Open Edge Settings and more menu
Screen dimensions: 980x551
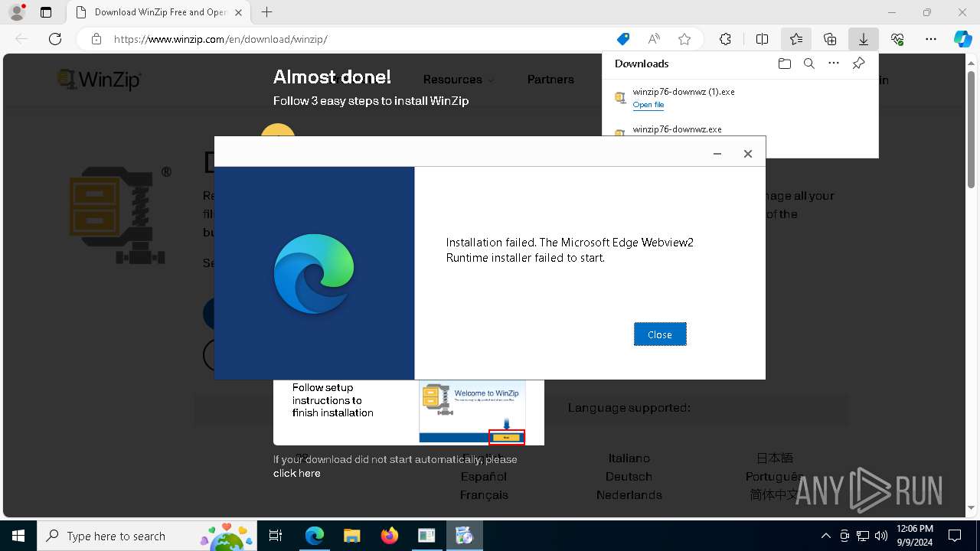[x=931, y=39]
